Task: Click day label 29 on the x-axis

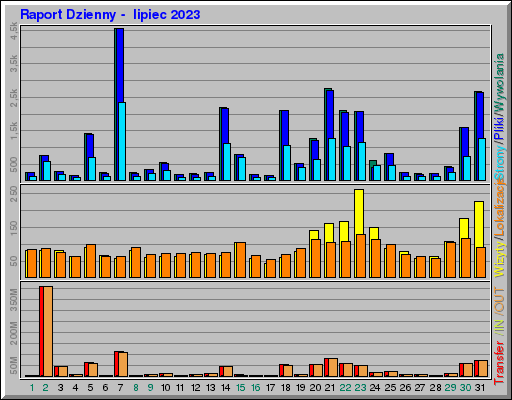Action: [450, 388]
